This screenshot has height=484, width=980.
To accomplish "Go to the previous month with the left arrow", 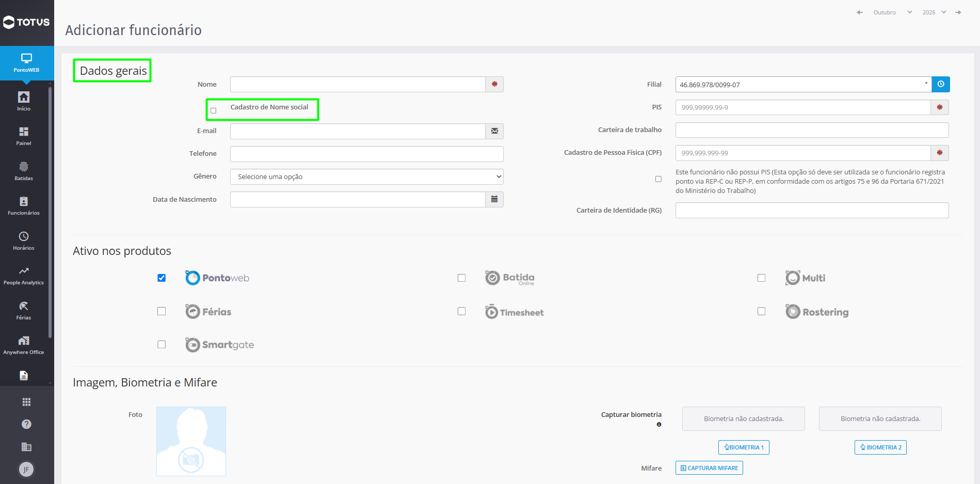I will [860, 12].
